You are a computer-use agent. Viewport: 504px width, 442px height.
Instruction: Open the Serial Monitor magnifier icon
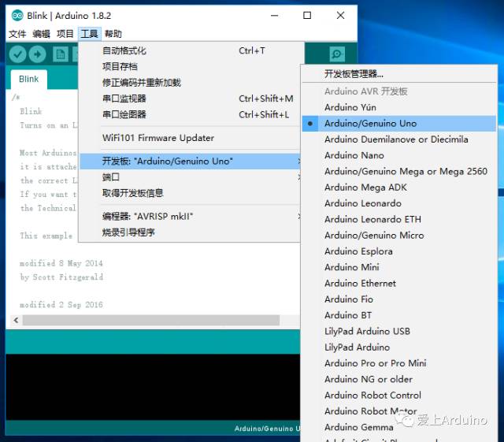[337, 54]
